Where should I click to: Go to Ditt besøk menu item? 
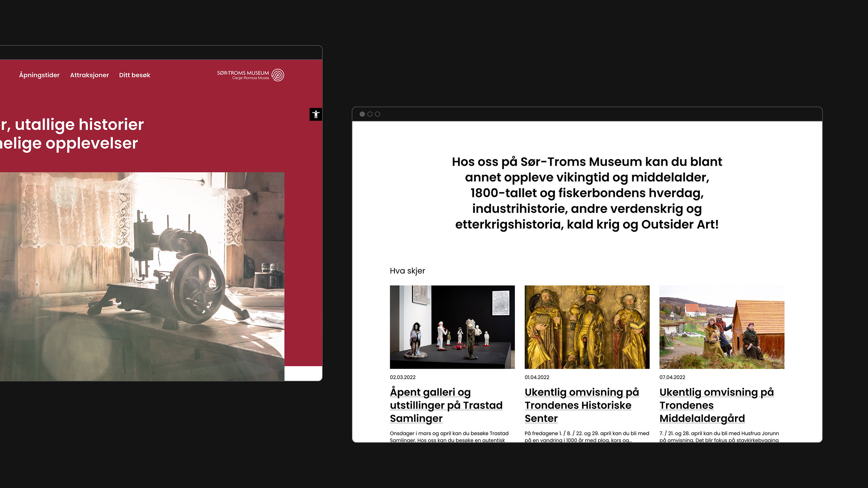coord(135,75)
